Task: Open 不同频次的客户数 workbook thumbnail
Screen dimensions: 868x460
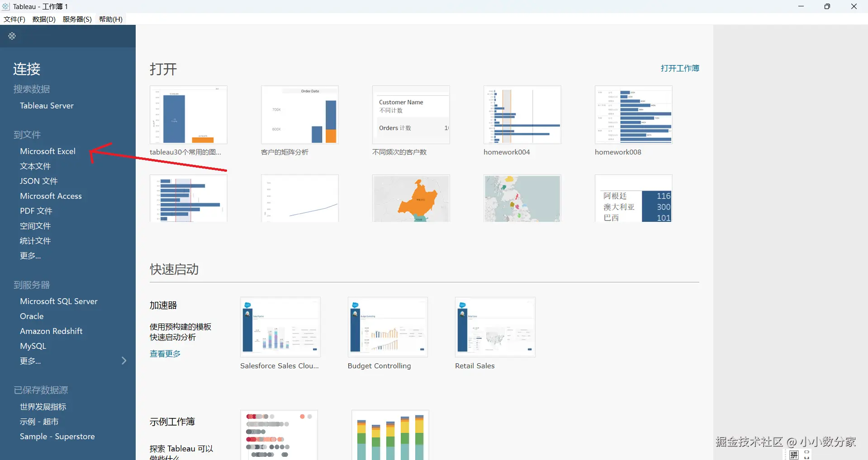Action: 411,115
